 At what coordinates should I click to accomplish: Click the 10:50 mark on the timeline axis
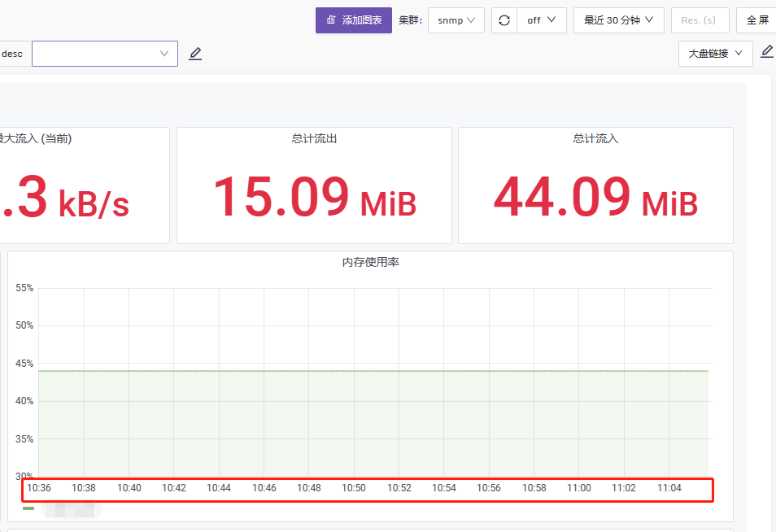coord(353,487)
